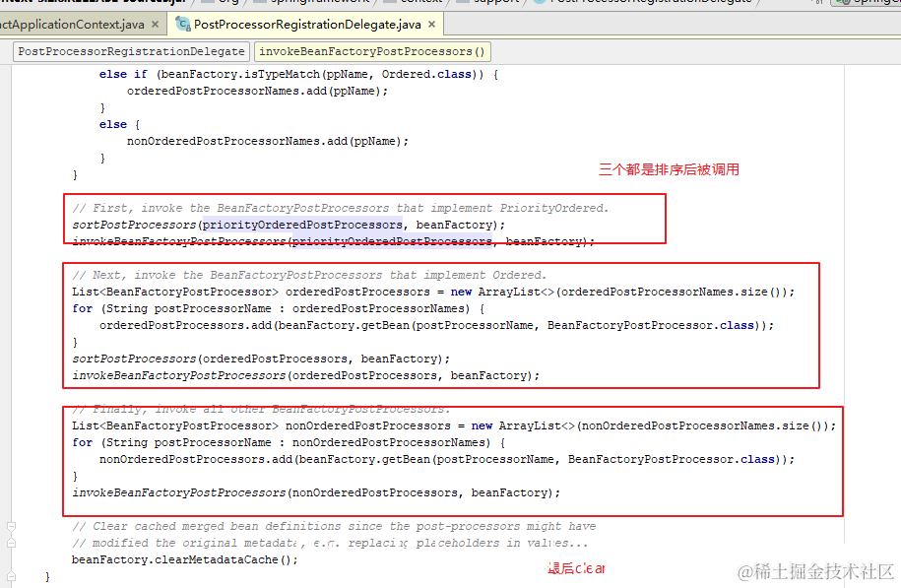Click invokeBeanFactoryPostProcessors(nonOrderedPostProcessors line
Screen dimensions: 901x588
click(x=316, y=492)
